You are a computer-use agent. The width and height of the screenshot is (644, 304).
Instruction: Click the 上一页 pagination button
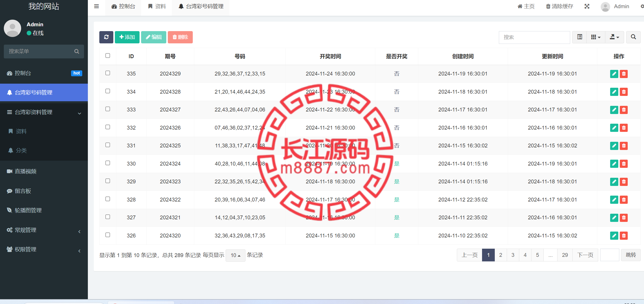click(x=470, y=255)
